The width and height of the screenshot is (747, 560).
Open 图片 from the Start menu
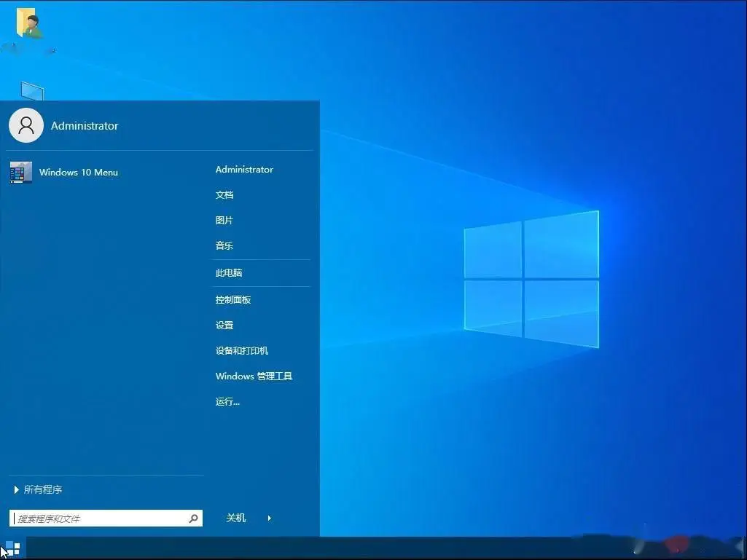point(224,220)
